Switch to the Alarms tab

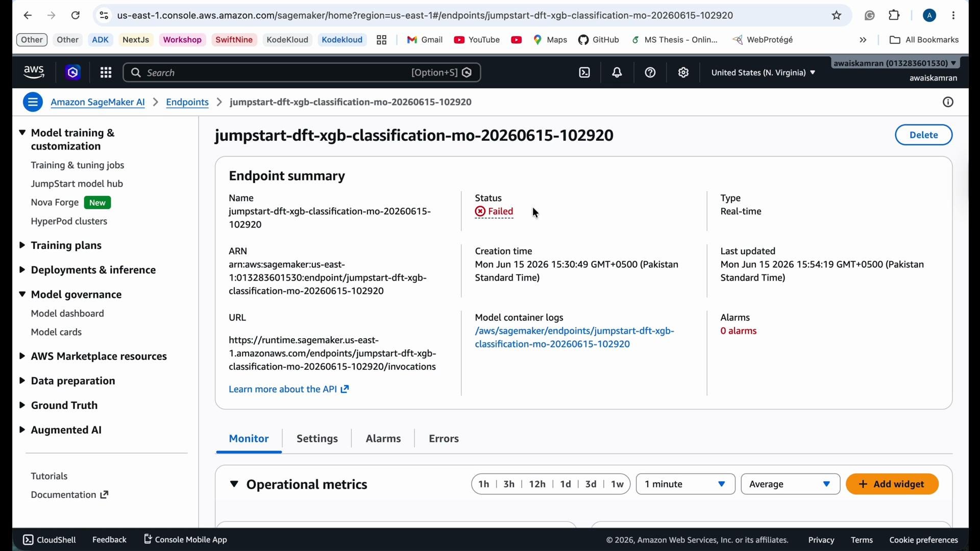tap(383, 439)
